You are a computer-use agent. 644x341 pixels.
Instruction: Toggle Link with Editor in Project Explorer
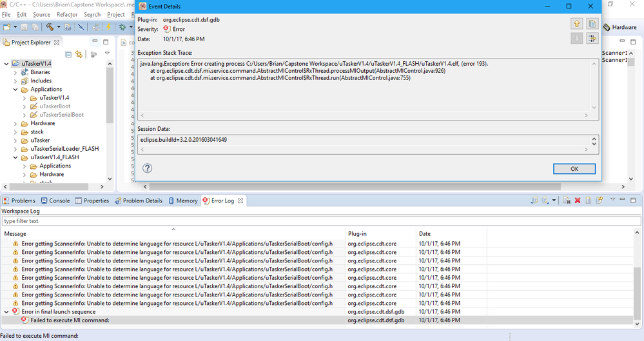pos(79,54)
